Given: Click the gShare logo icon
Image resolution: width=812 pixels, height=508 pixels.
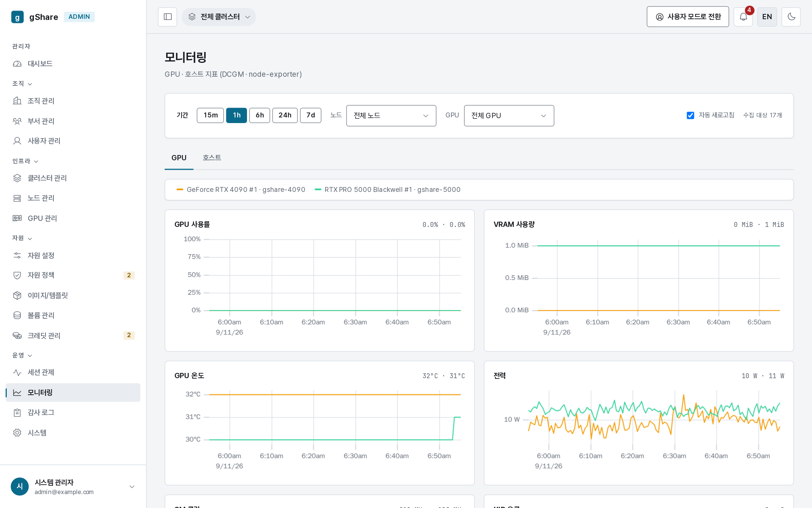Looking at the screenshot, I should [x=17, y=17].
